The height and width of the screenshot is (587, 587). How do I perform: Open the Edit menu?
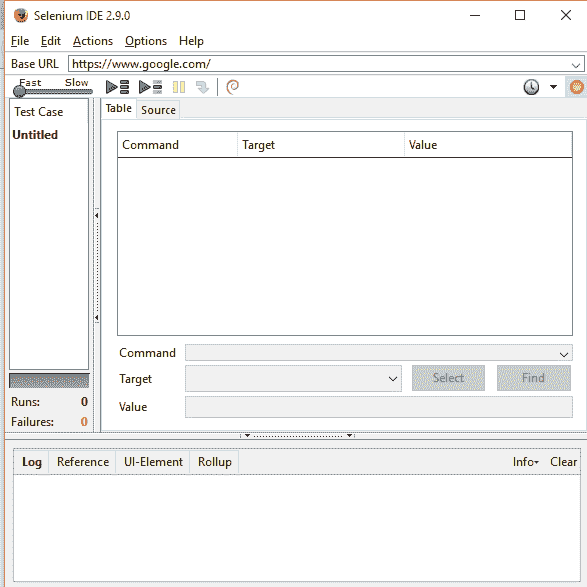[x=51, y=41]
